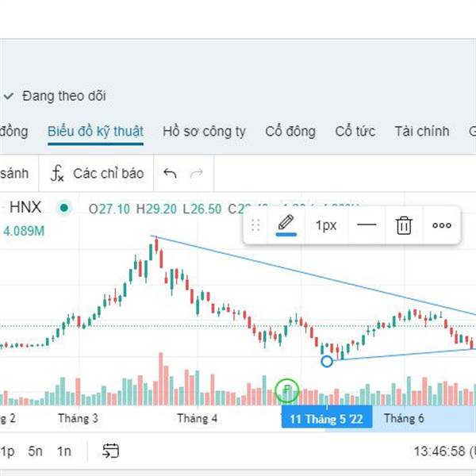This screenshot has height=476, width=476.
Task: Grab the floating toolbar drag handle
Action: click(x=255, y=225)
